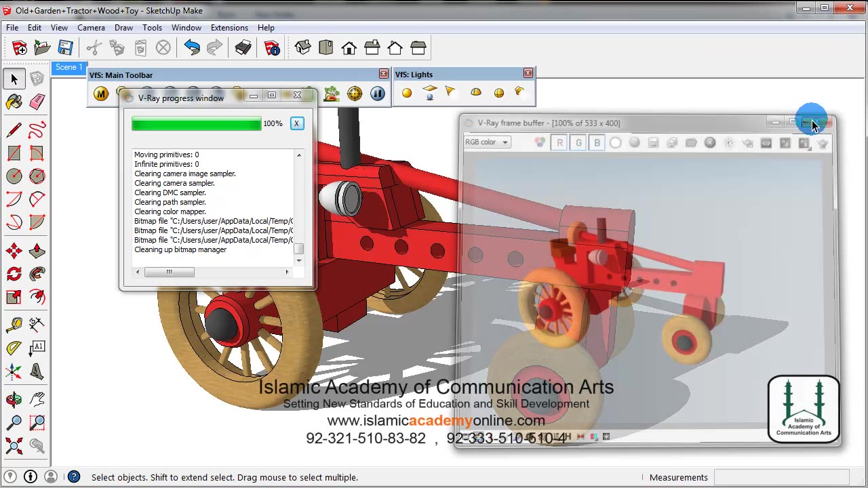
Task: Select the Rectangle tool
Action: (x=14, y=153)
